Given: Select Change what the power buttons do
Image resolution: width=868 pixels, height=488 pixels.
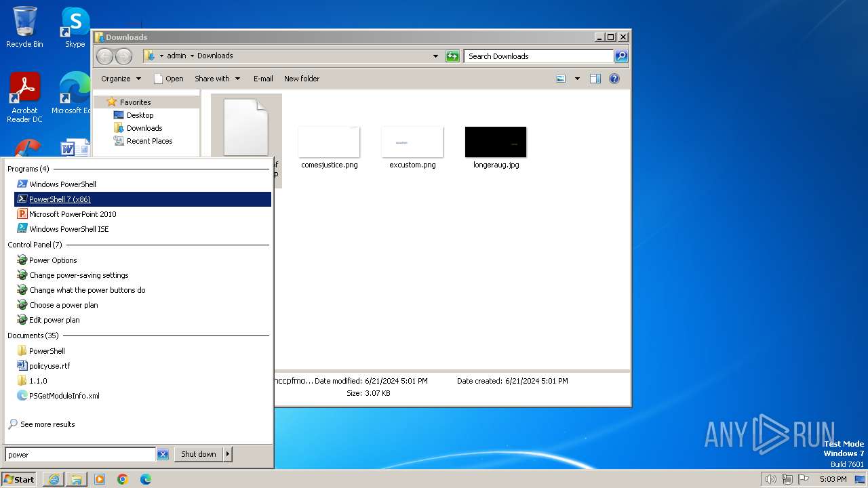Looking at the screenshot, I should coord(87,290).
